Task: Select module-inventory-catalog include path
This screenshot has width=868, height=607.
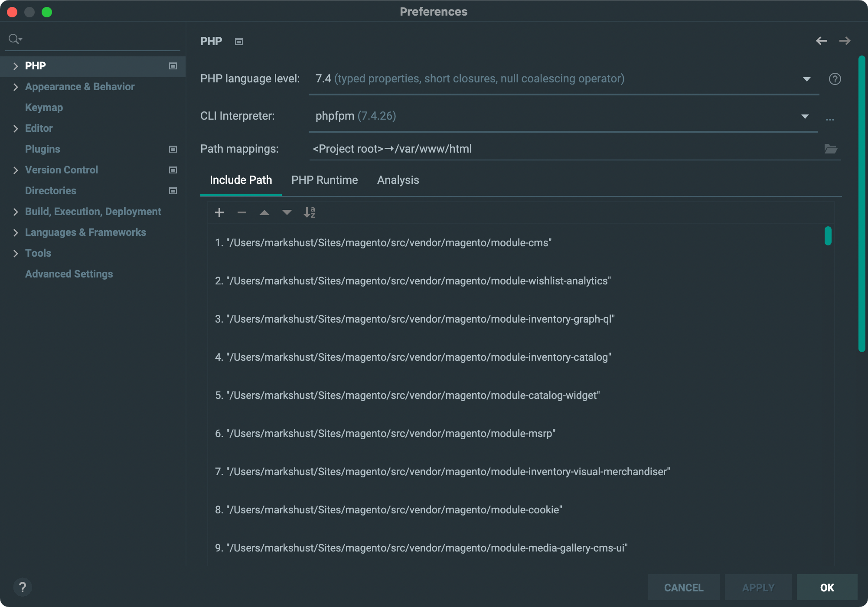Action: pyautogui.click(x=413, y=357)
